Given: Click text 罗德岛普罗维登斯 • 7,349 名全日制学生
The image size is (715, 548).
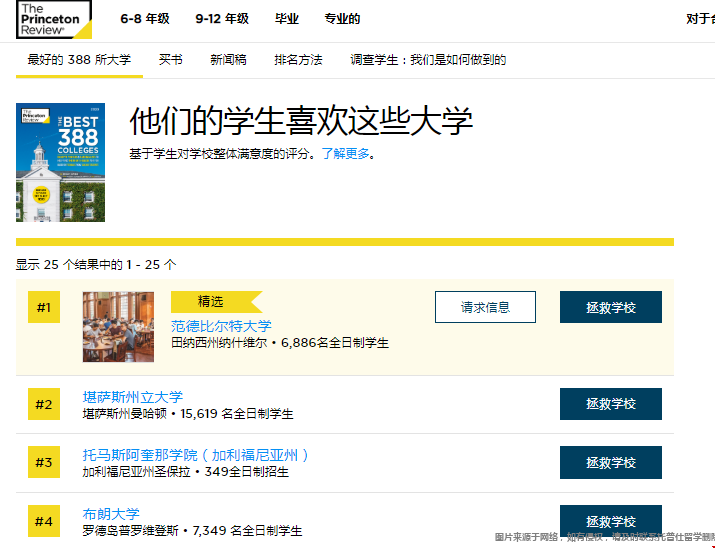Looking at the screenshot, I should 192,531.
